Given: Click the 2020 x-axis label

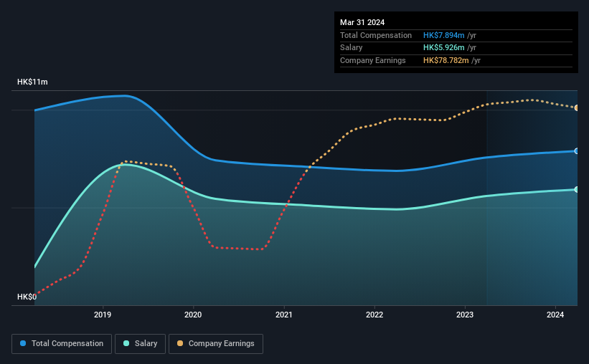Looking at the screenshot, I should [x=193, y=315].
